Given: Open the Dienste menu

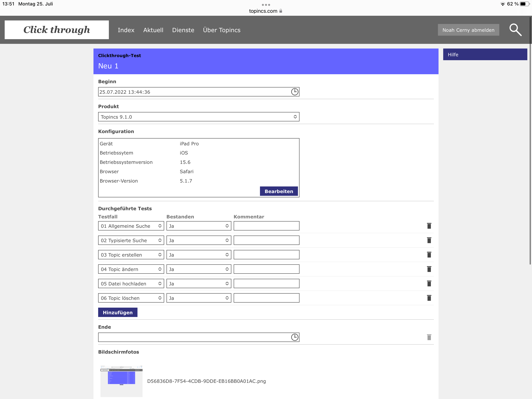Looking at the screenshot, I should click(183, 30).
